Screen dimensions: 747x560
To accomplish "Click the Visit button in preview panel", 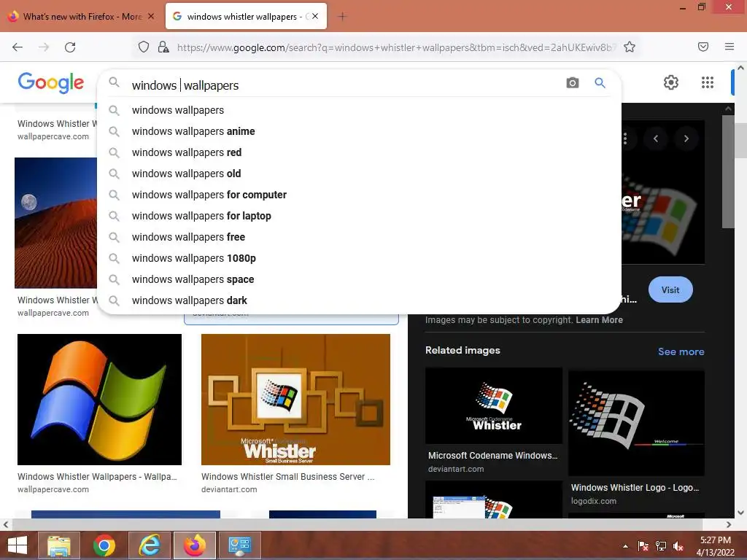I will 670,289.
